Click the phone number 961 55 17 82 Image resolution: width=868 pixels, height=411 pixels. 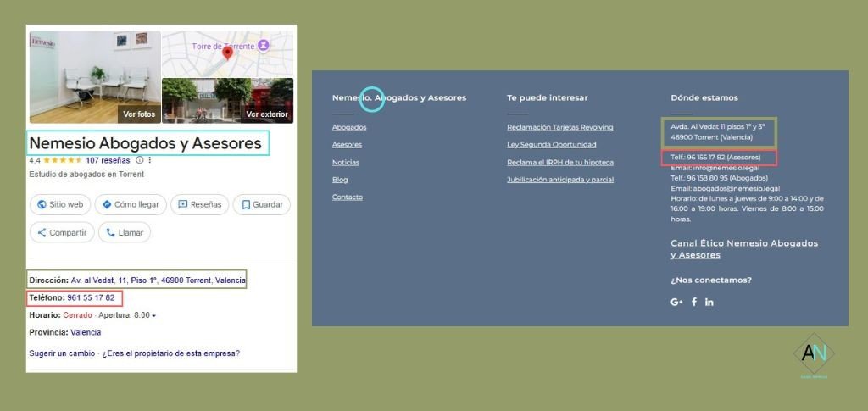click(x=91, y=297)
